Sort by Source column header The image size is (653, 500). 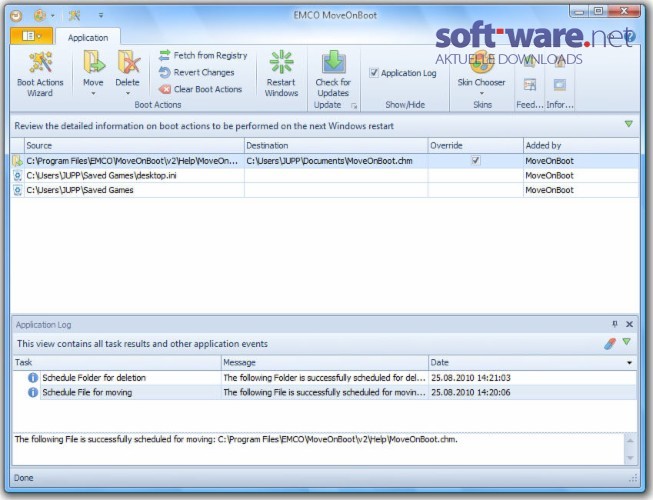(x=134, y=146)
